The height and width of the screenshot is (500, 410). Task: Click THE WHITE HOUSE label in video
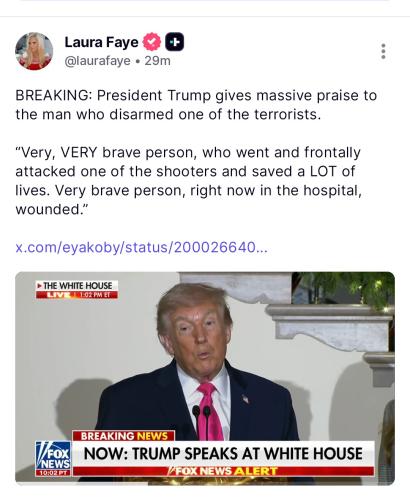pyautogui.click(x=77, y=286)
